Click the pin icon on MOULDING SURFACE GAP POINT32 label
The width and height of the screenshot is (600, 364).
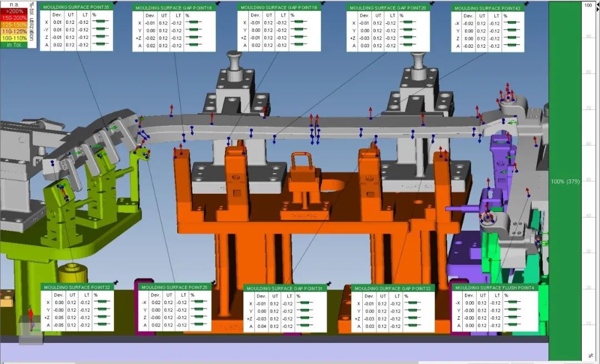pos(437,284)
